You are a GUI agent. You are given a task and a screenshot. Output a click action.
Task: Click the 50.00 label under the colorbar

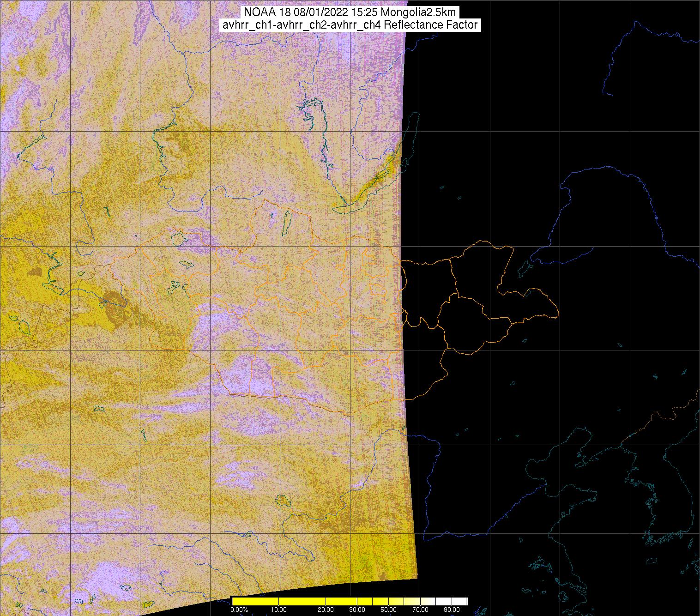click(x=389, y=610)
